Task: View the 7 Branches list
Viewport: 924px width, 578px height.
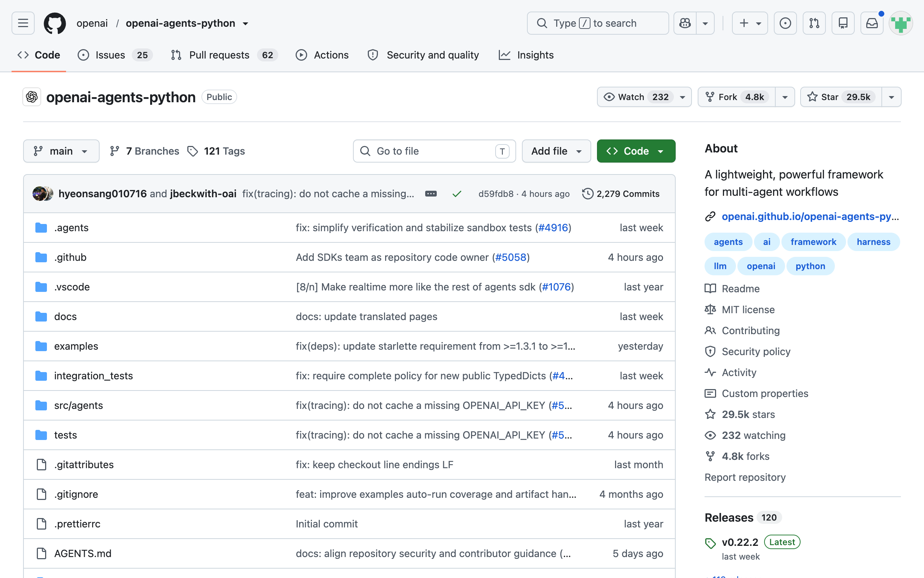Action: (x=144, y=151)
